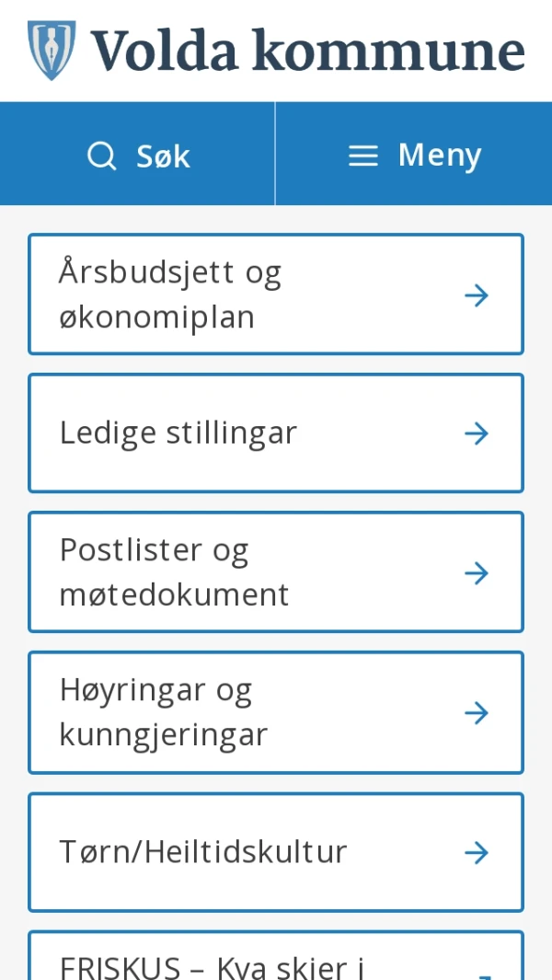Open Ledige stillingar
552x980 pixels.
pos(276,432)
